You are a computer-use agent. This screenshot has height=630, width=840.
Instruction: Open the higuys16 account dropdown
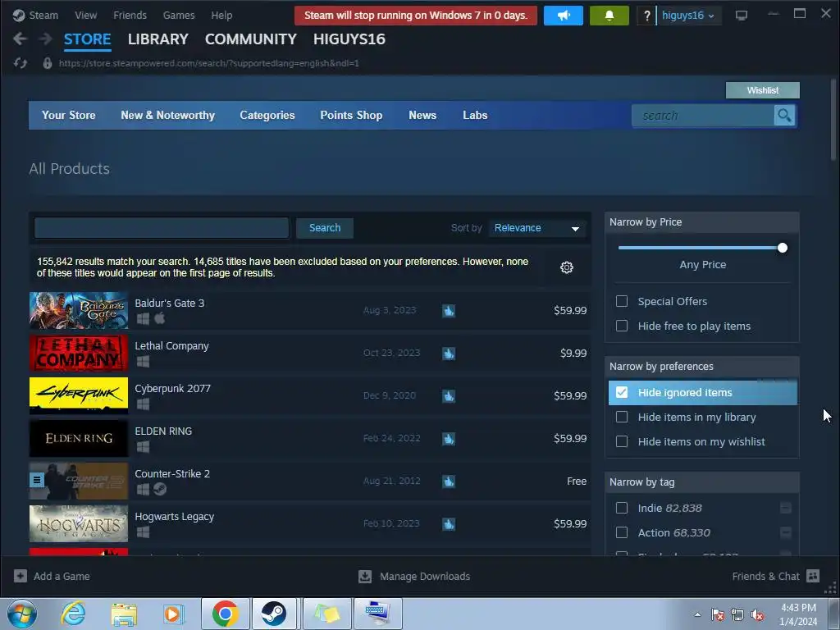688,16
